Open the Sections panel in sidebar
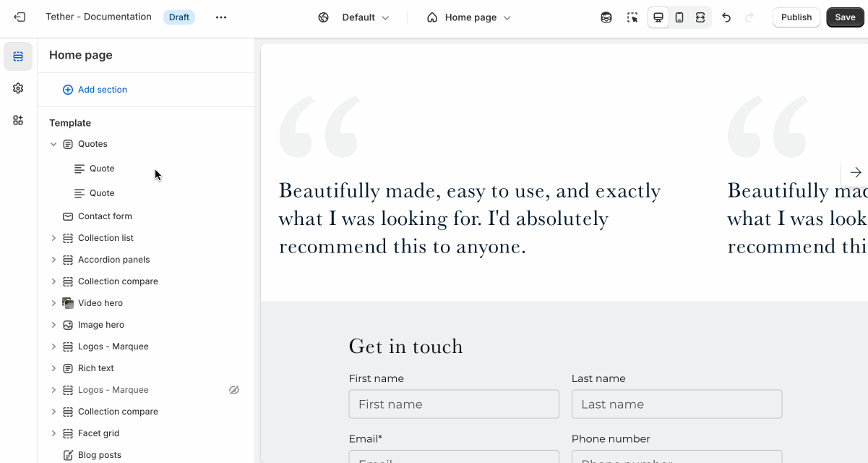 coord(18,56)
